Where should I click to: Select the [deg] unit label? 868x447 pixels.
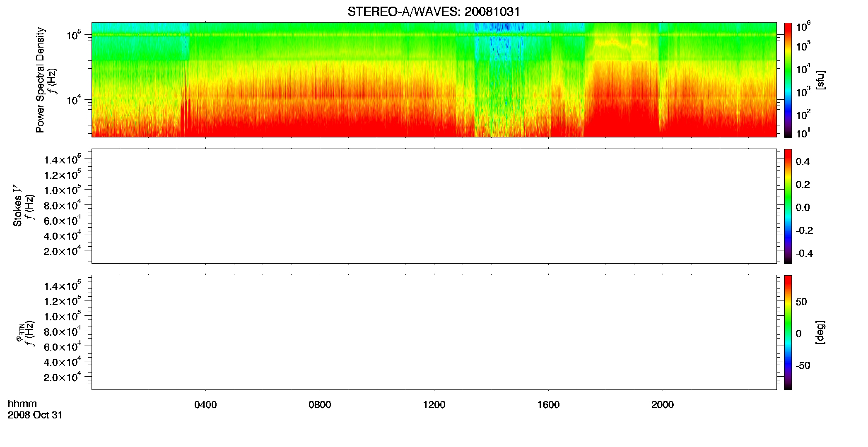820,332
